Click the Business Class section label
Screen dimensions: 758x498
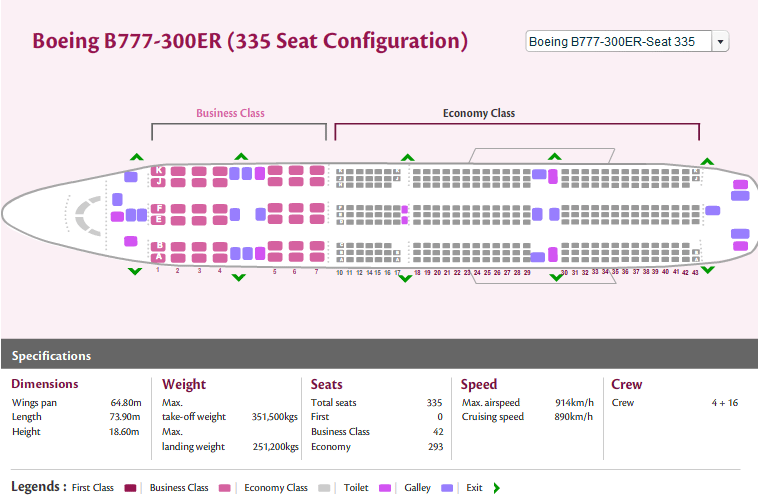pos(230,113)
